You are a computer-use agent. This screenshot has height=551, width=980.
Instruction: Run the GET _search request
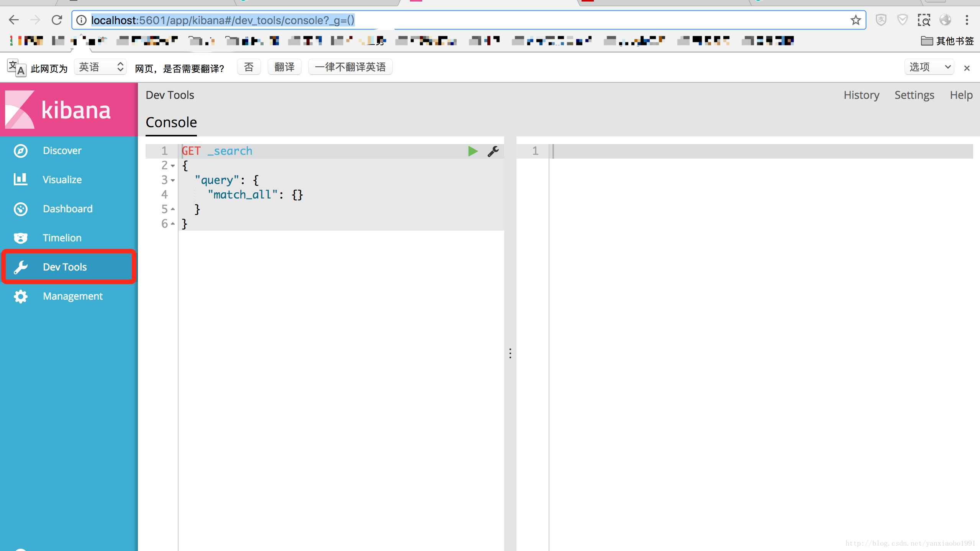point(473,151)
